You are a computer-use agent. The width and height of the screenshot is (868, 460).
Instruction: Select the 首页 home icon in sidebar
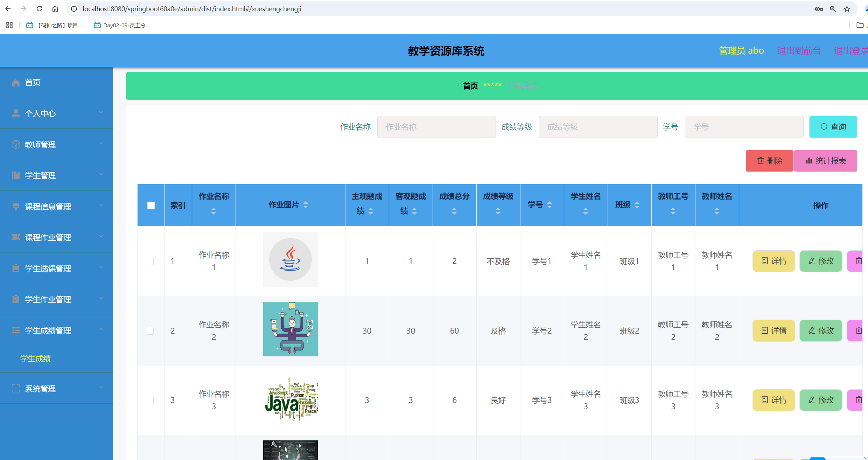point(16,82)
